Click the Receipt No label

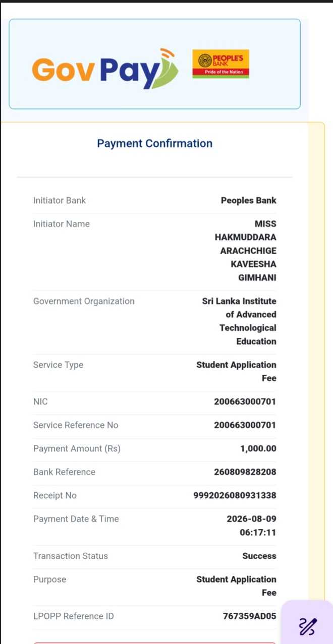55,495
